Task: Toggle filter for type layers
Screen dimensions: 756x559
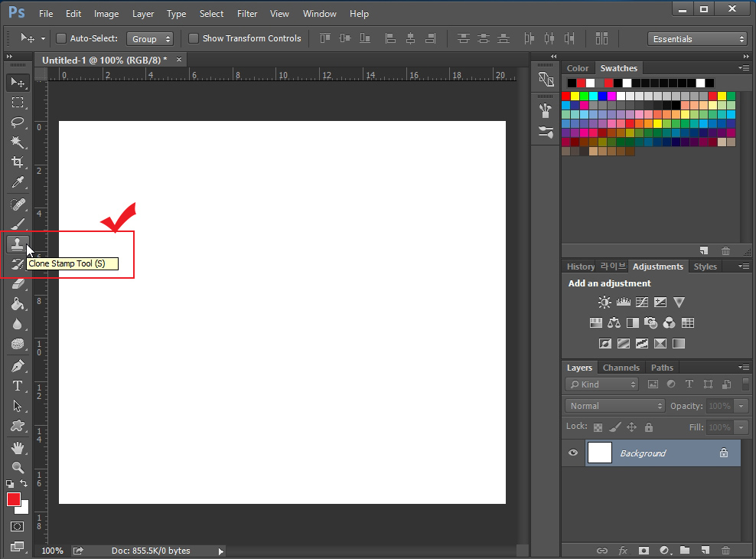Action: point(689,384)
